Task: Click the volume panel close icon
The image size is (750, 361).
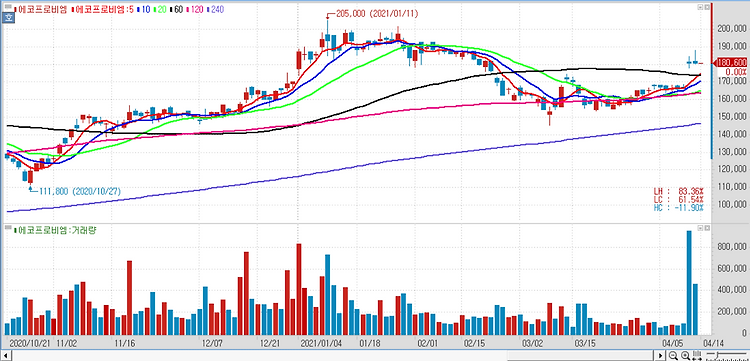Action: pos(707,228)
